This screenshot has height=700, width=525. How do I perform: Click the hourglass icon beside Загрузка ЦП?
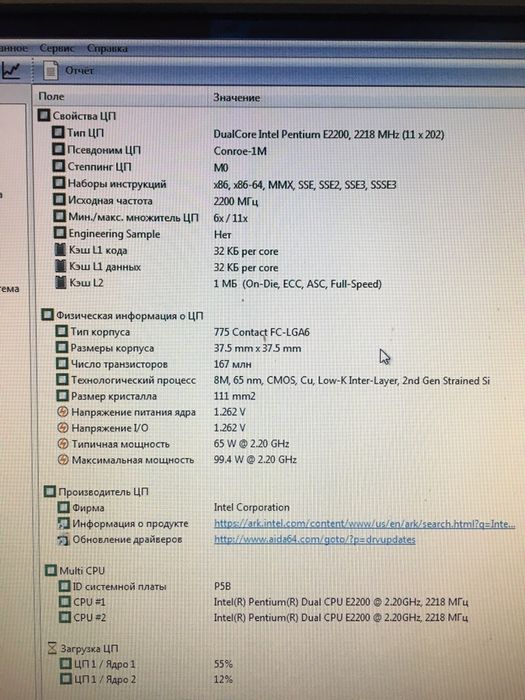52,648
